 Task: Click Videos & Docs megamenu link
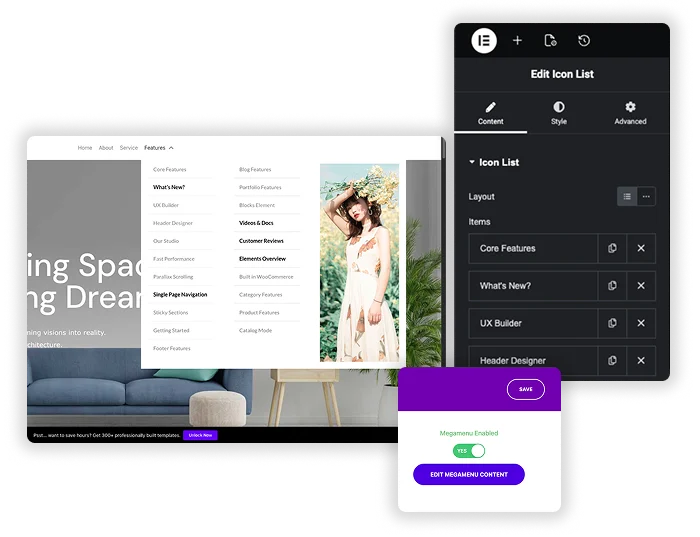[x=256, y=223]
